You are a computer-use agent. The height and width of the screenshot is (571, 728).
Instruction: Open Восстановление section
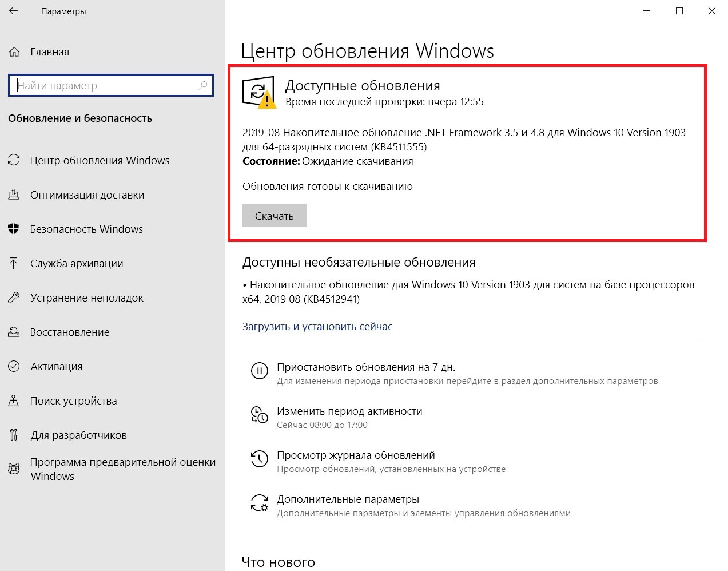tap(70, 332)
